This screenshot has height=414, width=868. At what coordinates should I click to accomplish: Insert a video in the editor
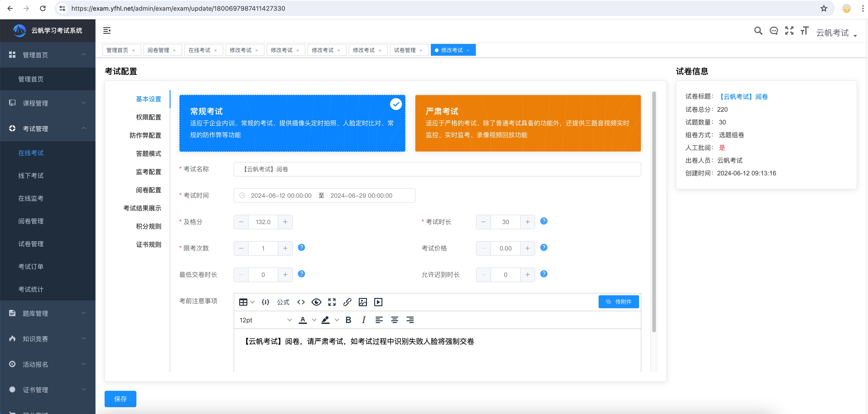pyautogui.click(x=378, y=302)
